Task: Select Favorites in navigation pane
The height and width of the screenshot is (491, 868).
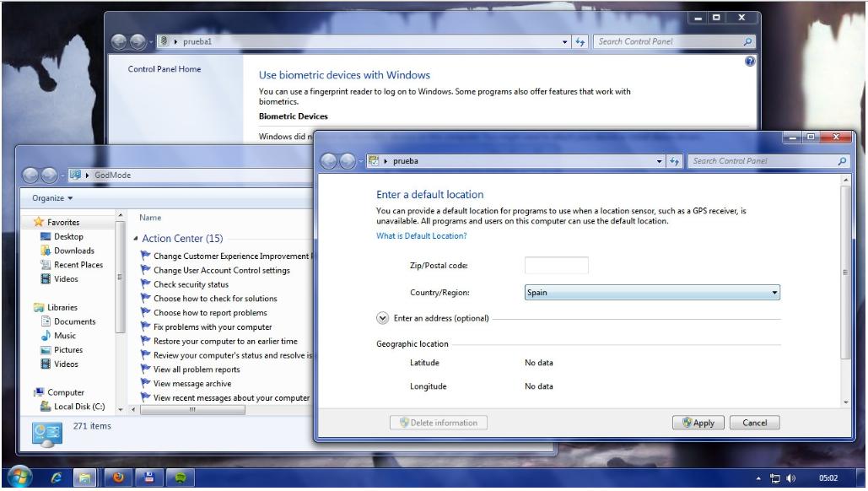Action: coord(63,222)
